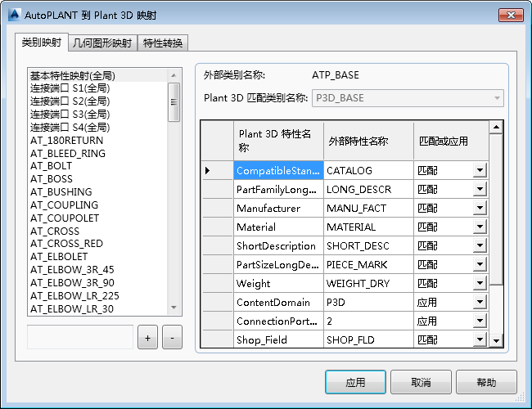Click the MATERIAL external property cell
532x409 pixels.
pos(368,227)
